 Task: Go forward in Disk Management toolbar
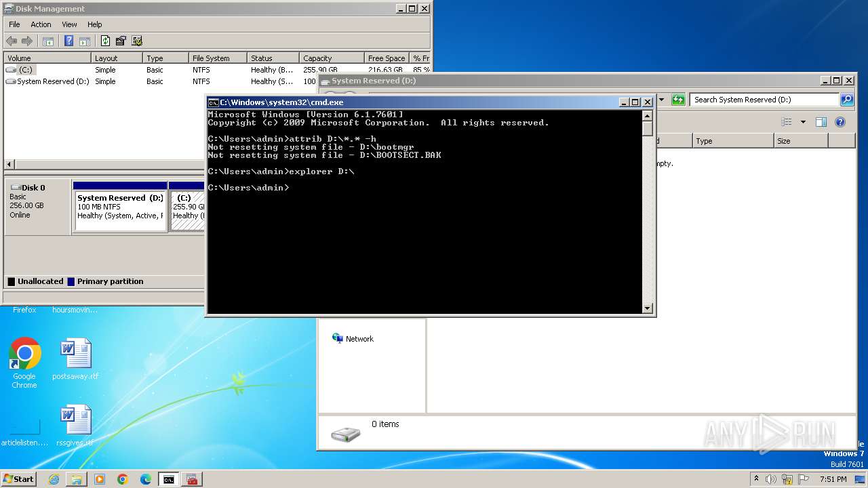tap(27, 41)
